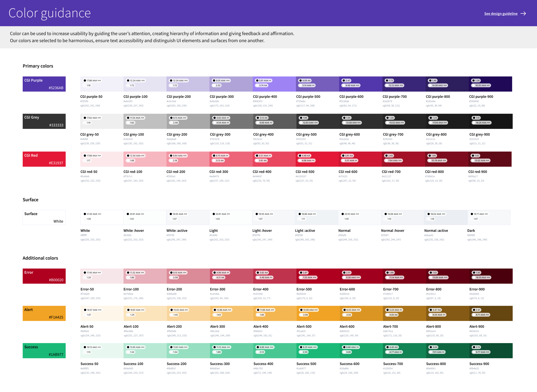Click rgb(51, 51, 51) under grey-500
The height and width of the screenshot is (392, 537).
(304, 143)
